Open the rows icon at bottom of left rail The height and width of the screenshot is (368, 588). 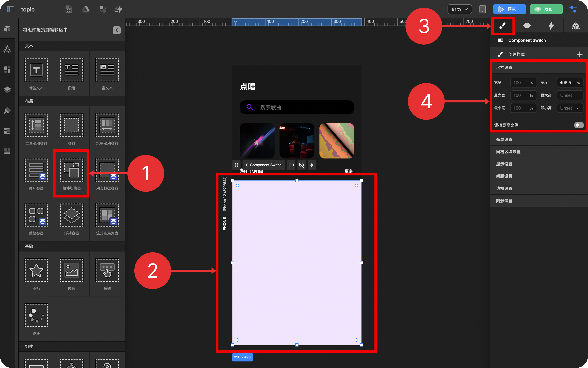click(7, 151)
